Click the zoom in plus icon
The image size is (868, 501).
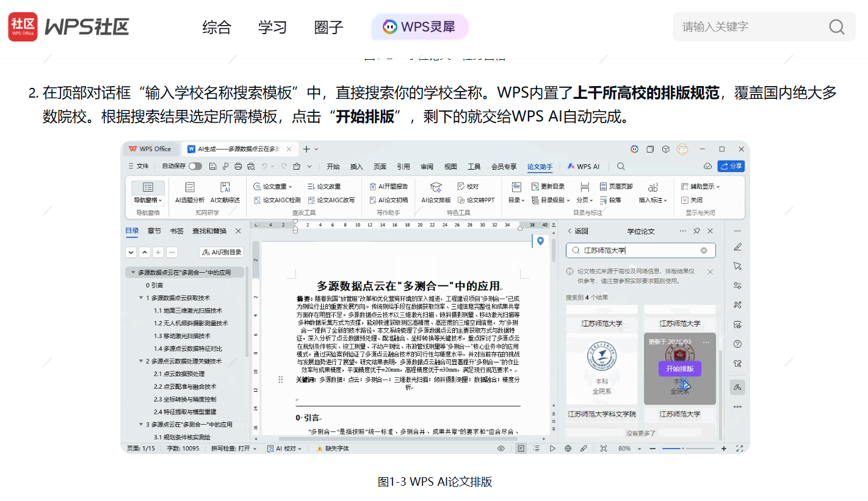[x=724, y=449]
